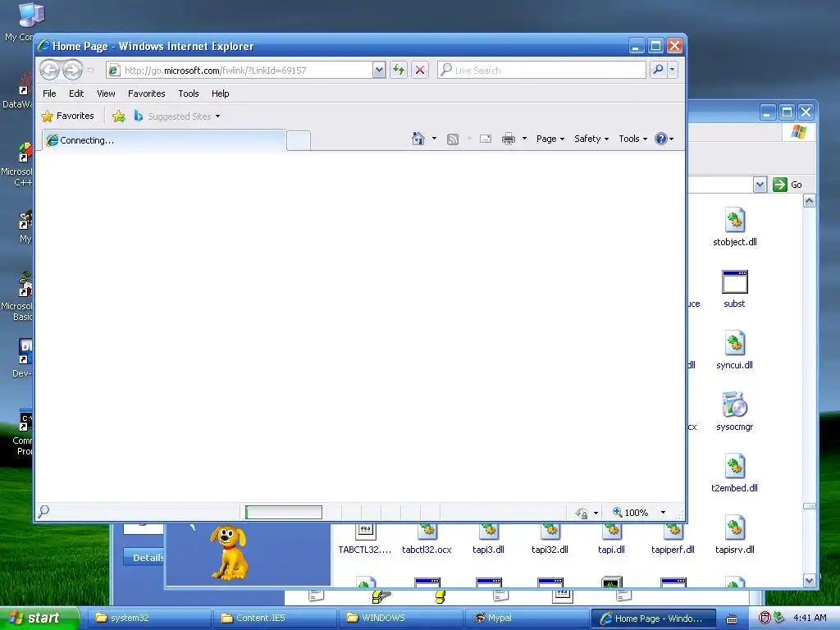Open the Tools menu in the menu bar
This screenshot has height=630, width=840.
[x=189, y=94]
